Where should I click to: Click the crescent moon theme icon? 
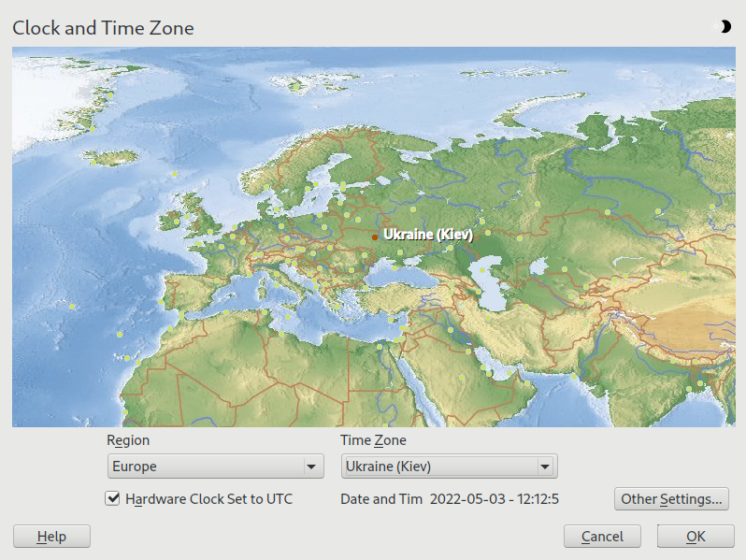pyautogui.click(x=724, y=27)
